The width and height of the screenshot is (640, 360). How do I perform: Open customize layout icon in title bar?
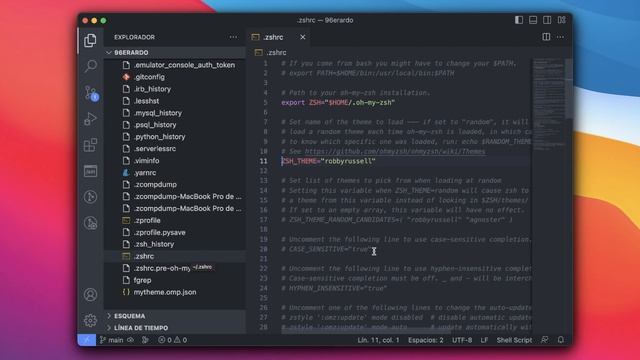coord(562,20)
